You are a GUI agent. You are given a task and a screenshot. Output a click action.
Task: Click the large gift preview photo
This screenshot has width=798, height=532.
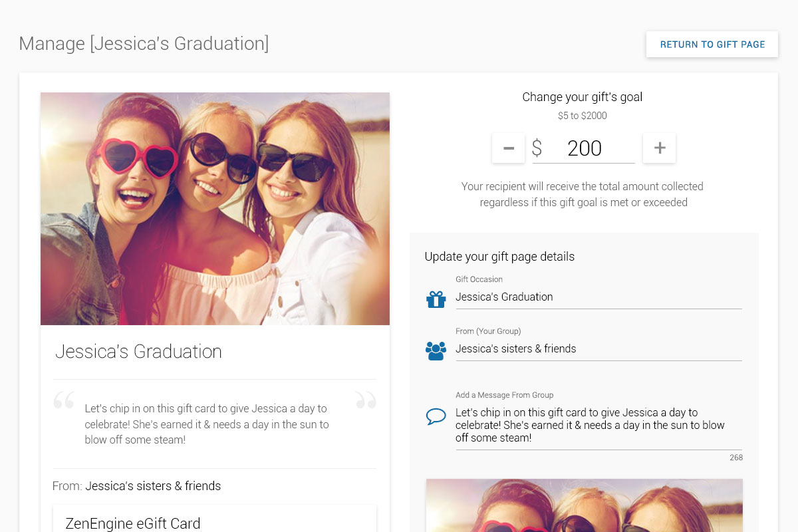pos(215,209)
